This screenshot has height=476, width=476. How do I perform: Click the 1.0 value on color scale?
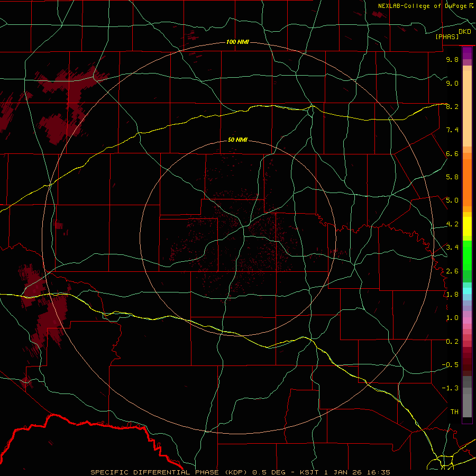(452, 317)
